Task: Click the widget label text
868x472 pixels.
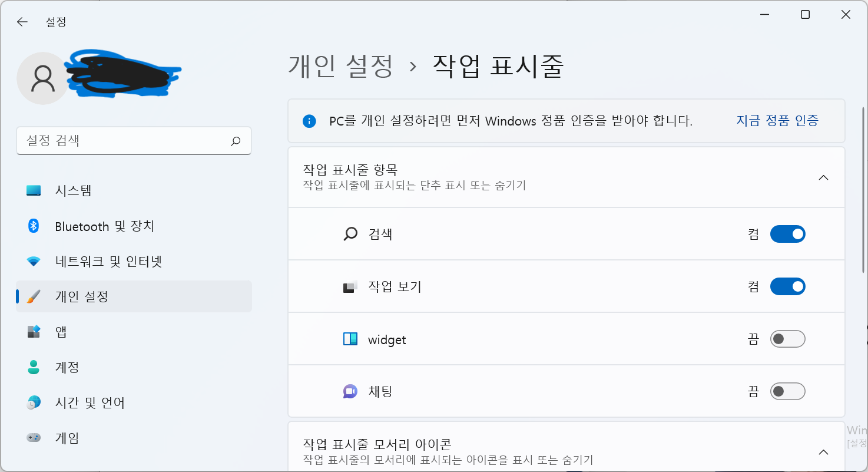Action: [x=387, y=340]
